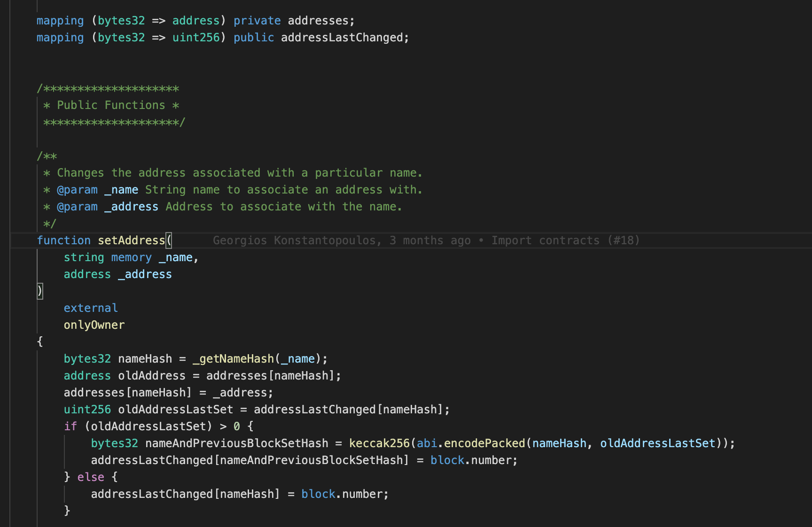Click the GitLens blame annotation by Georgios Konstantopoulos

pyautogui.click(x=426, y=240)
